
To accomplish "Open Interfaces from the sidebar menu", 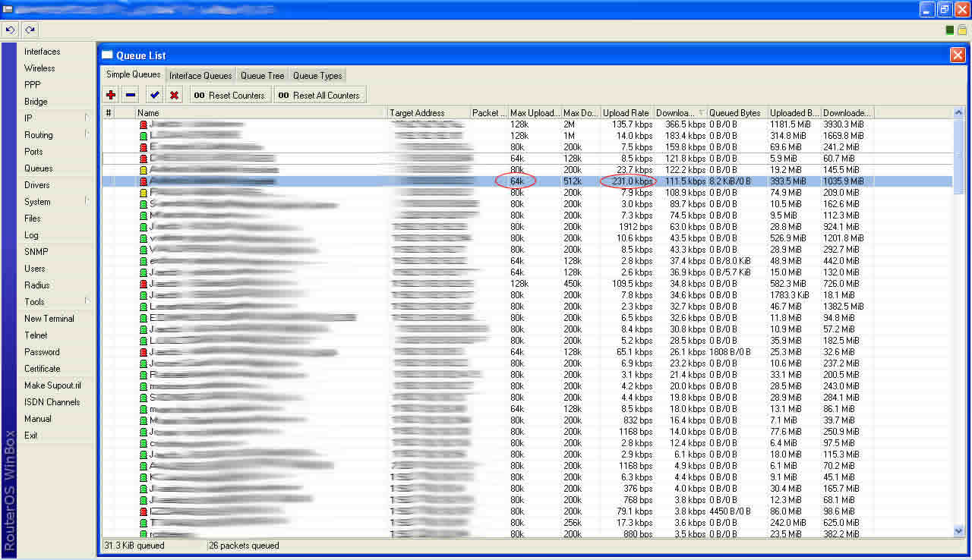I will pos(42,52).
